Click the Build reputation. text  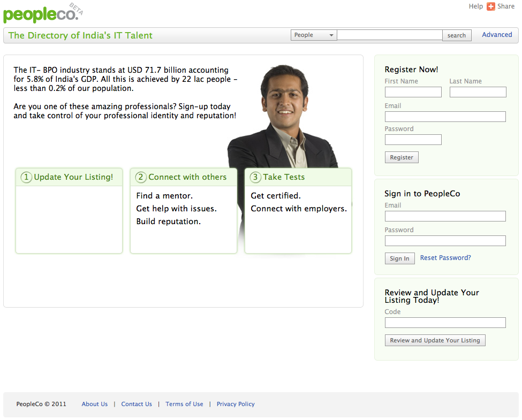pos(169,222)
